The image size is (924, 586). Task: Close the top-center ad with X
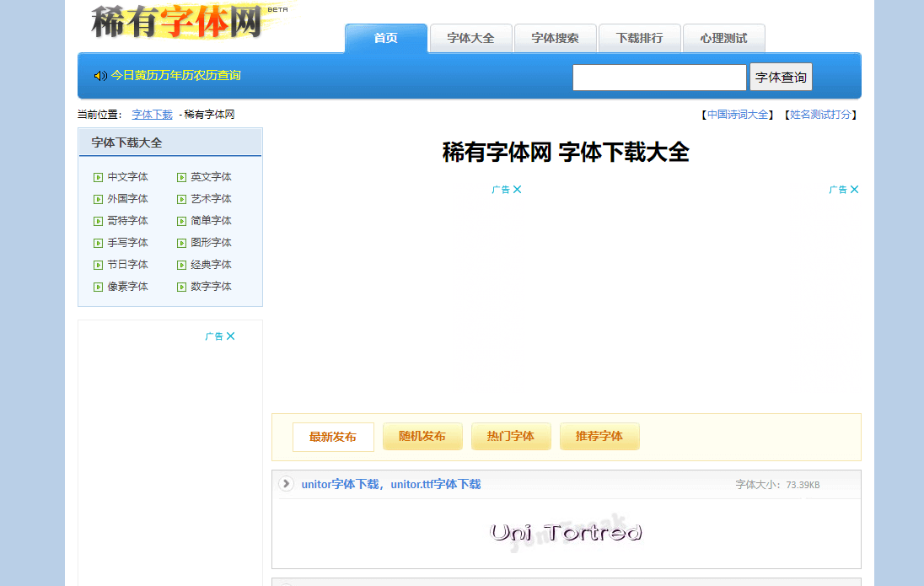[518, 190]
